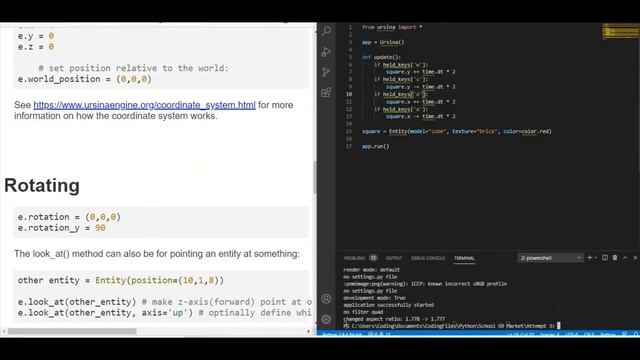Open the powershell terminal selector dropdown
The height and width of the screenshot is (360, 640).
click(551, 258)
